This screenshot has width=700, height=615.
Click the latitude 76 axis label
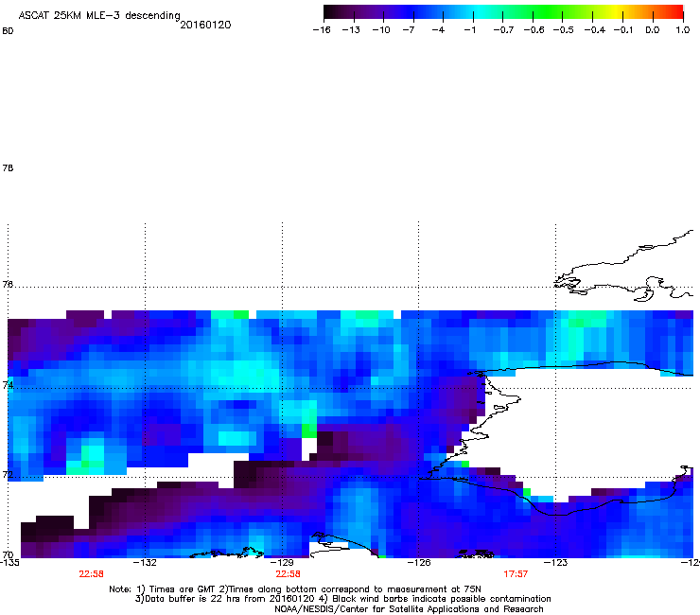click(x=8, y=285)
